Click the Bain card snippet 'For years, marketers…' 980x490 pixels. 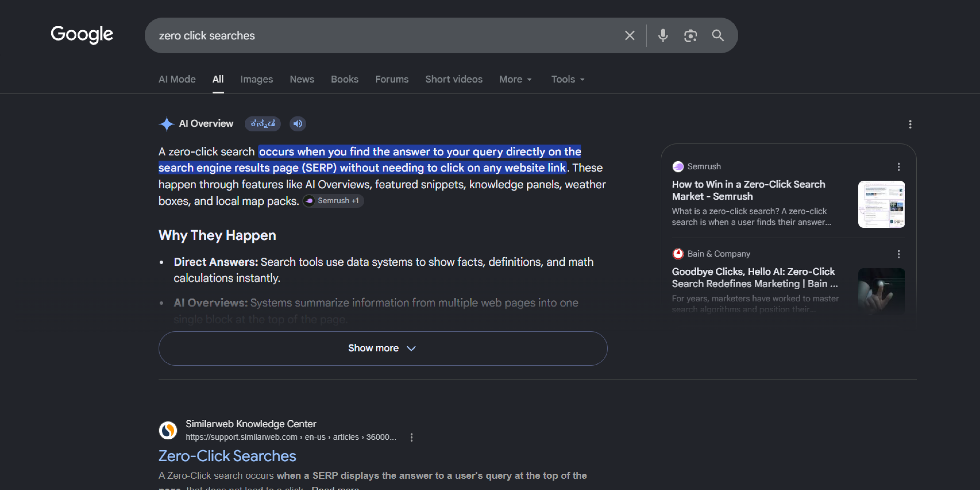755,304
